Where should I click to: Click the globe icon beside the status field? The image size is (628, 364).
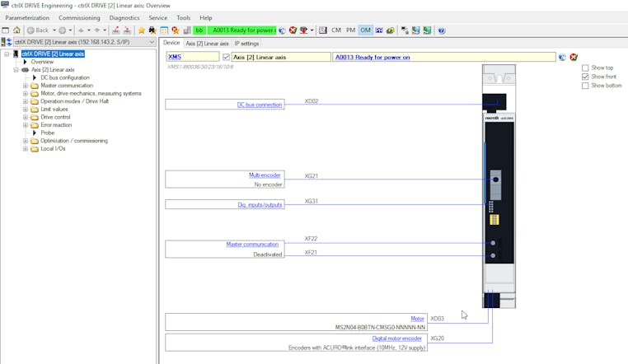click(x=562, y=57)
